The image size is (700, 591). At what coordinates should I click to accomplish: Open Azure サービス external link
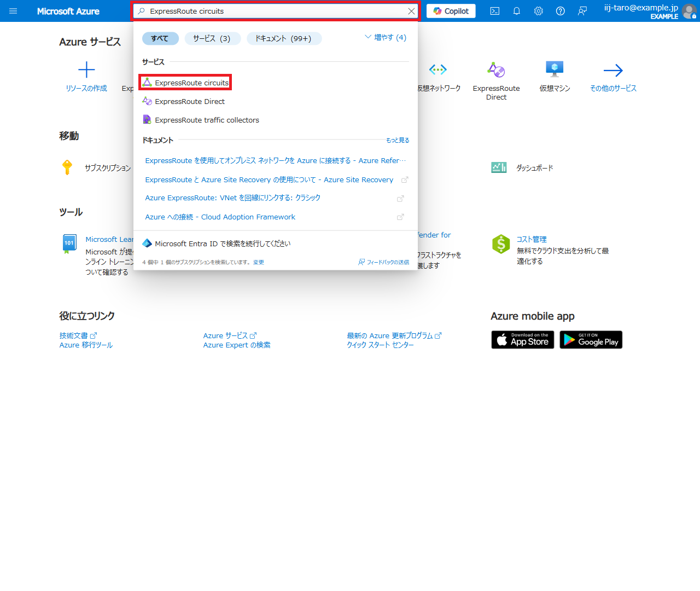(x=230, y=335)
